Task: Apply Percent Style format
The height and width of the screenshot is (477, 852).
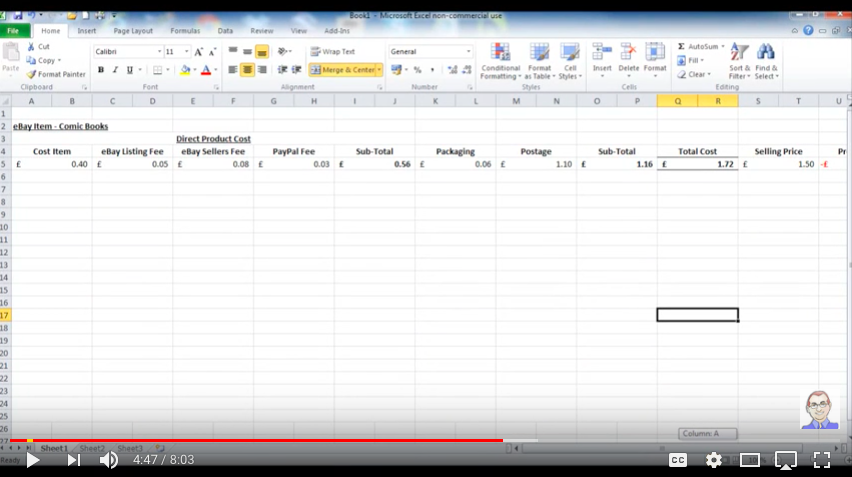Action: [417, 70]
